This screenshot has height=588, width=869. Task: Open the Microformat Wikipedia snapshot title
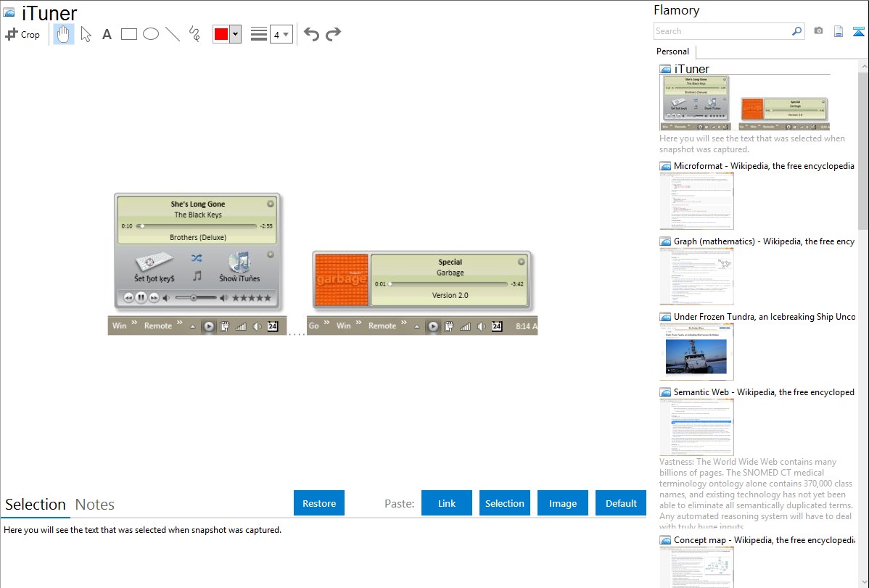point(764,166)
